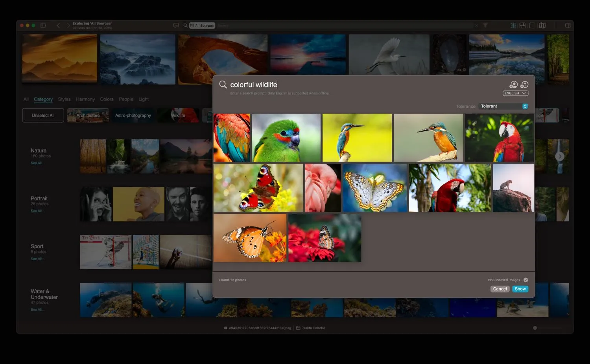
Task: Open the white egret photo in top row
Action: coord(389,55)
